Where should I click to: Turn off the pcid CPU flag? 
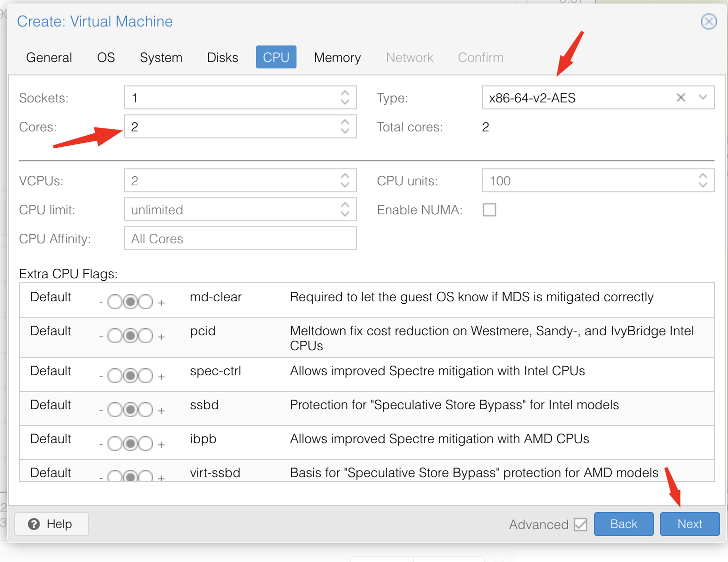pyautogui.click(x=115, y=336)
